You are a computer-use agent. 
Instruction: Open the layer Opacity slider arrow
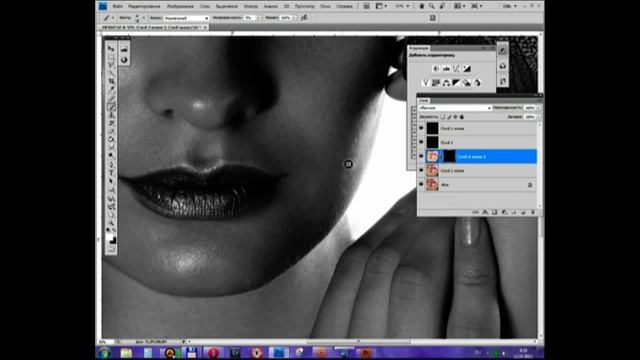pos(538,108)
